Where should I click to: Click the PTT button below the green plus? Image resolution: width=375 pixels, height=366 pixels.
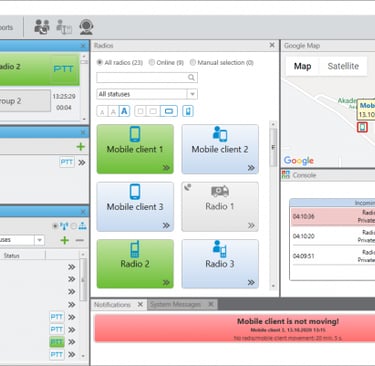(x=67, y=162)
